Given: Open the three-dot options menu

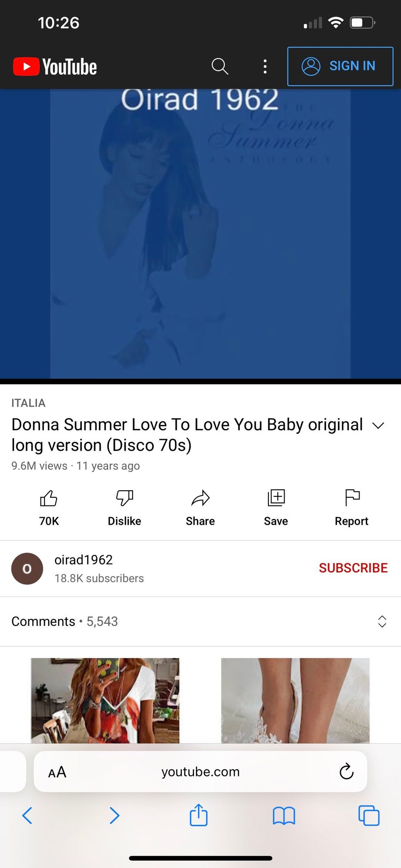Looking at the screenshot, I should 265,66.
